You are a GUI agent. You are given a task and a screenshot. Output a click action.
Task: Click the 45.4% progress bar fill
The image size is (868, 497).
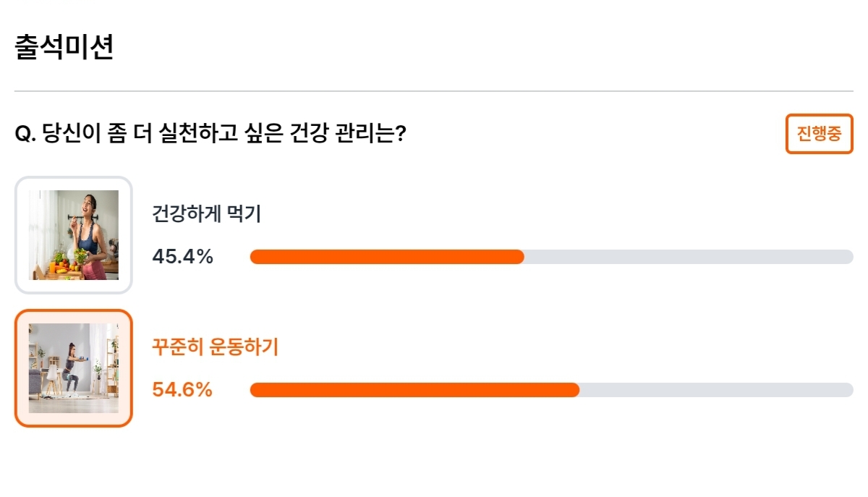[x=387, y=257]
